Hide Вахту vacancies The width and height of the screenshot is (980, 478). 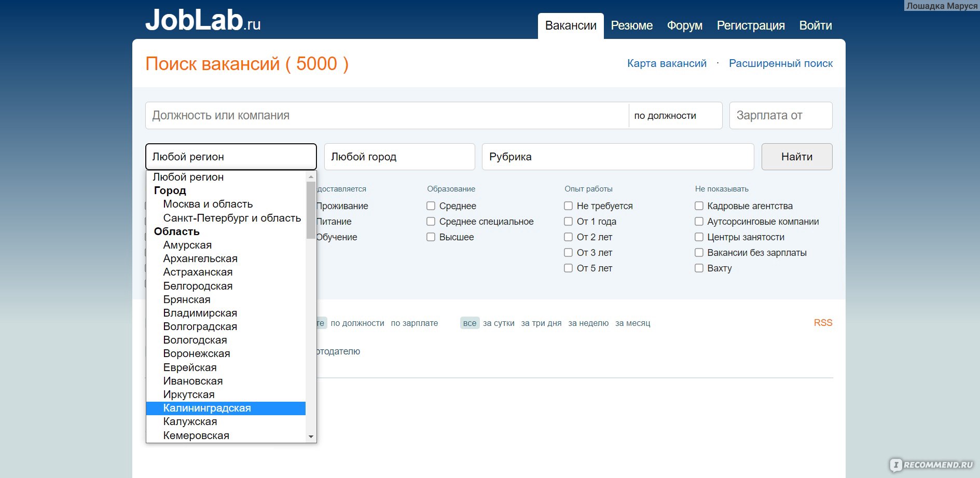click(699, 268)
